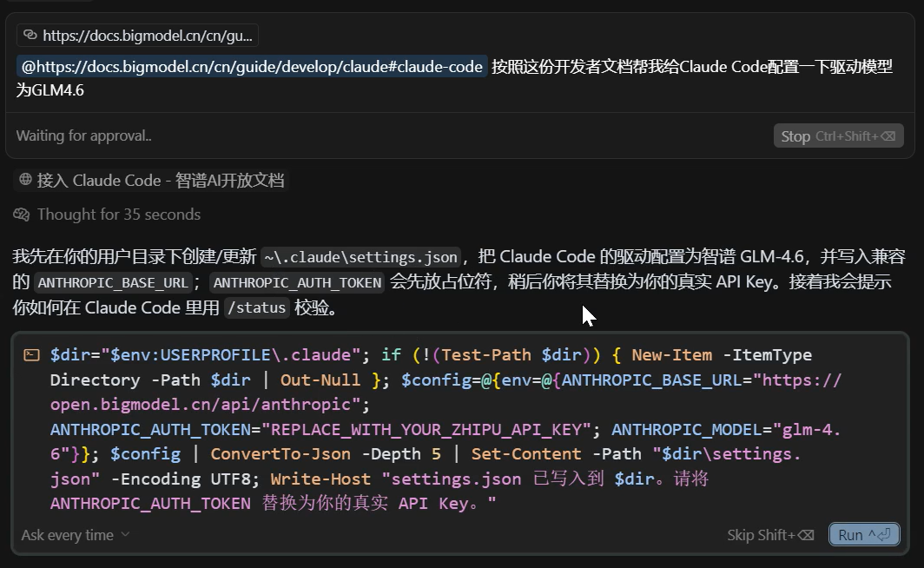
Task: Stop the agent waiting for approval
Action: (838, 136)
